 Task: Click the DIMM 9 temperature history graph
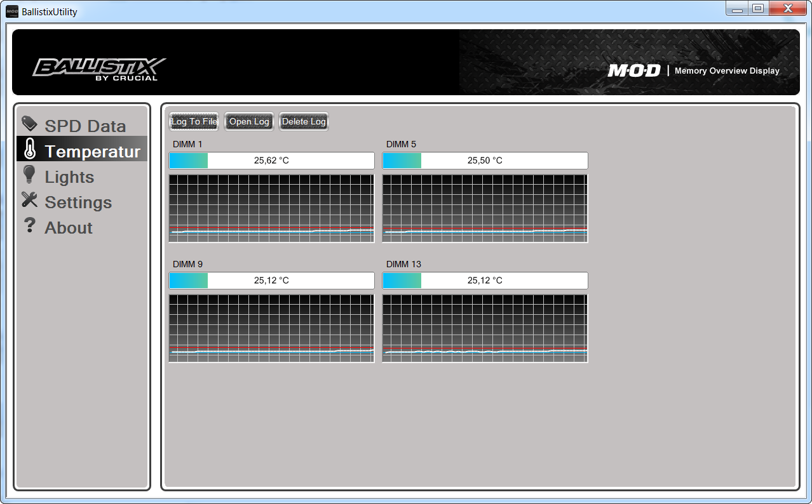[x=271, y=328]
